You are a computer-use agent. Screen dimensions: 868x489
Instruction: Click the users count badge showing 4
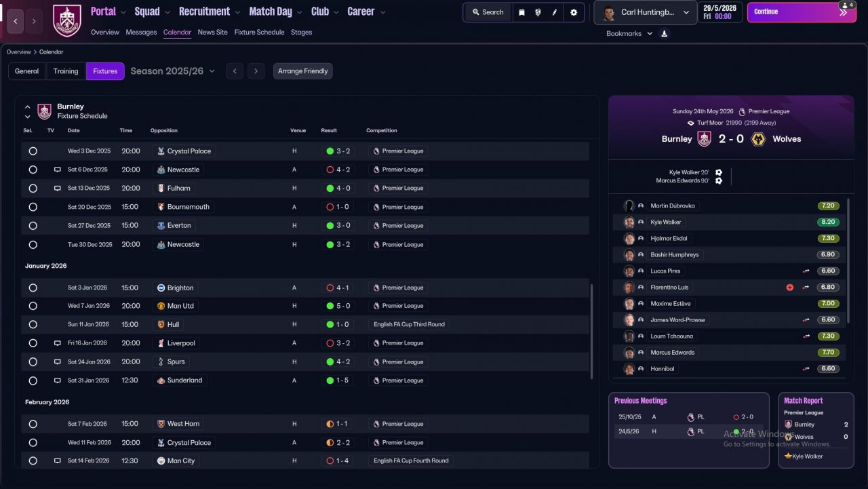coord(847,5)
